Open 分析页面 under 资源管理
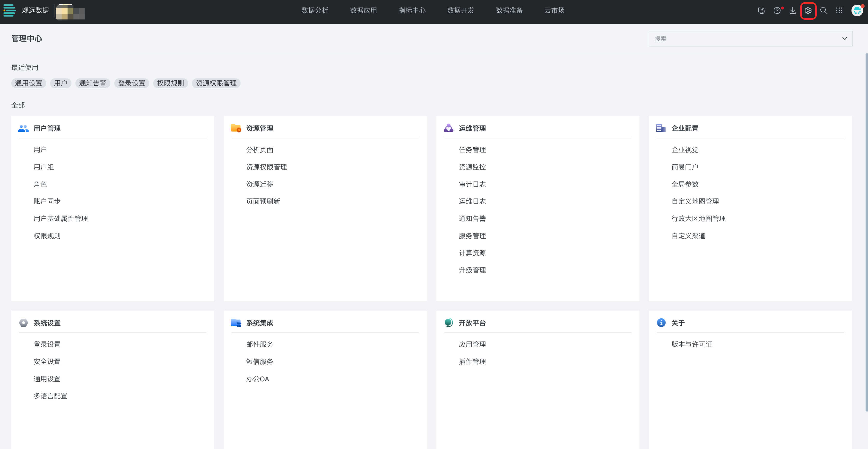The width and height of the screenshot is (868, 449). tap(260, 150)
